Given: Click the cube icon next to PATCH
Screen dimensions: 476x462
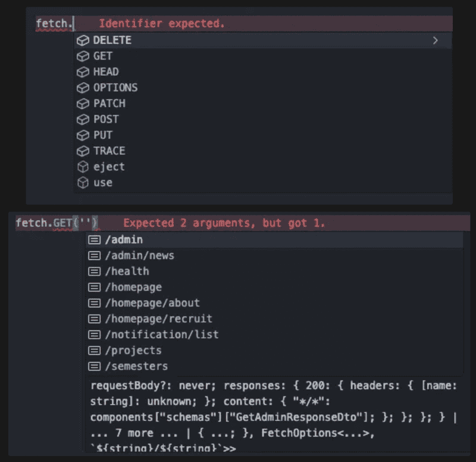Looking at the screenshot, I should pyautogui.click(x=83, y=104).
